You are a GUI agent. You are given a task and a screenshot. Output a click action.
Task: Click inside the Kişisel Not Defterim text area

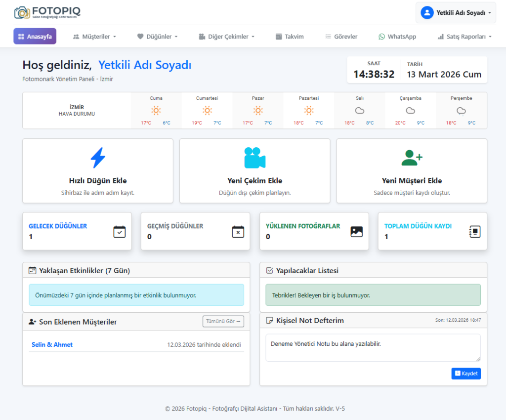click(x=373, y=347)
